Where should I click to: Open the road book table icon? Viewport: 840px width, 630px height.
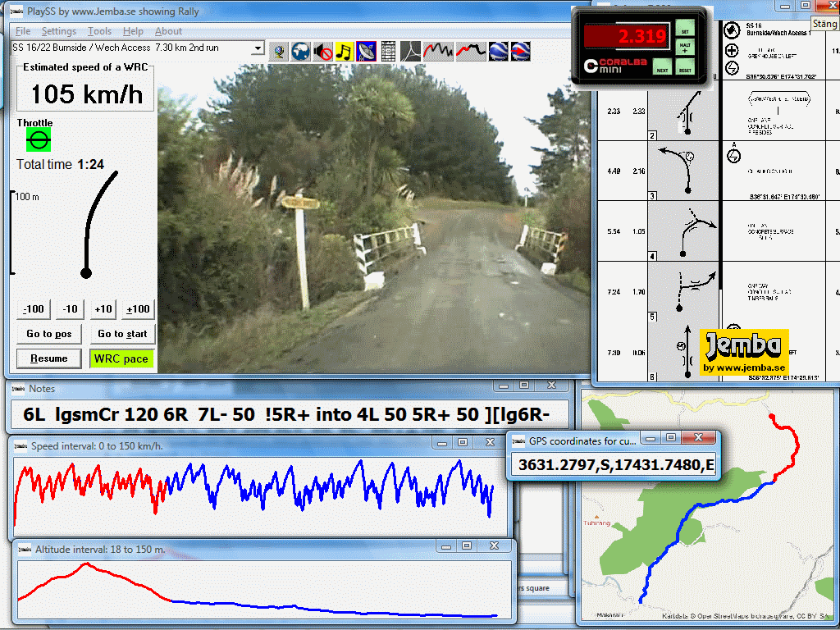point(388,52)
